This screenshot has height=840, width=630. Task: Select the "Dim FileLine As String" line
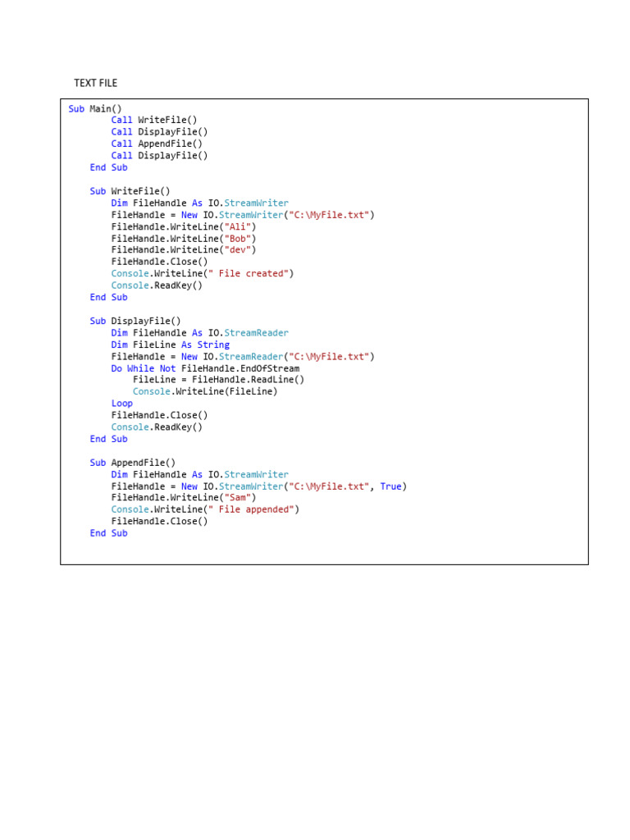tap(170, 345)
